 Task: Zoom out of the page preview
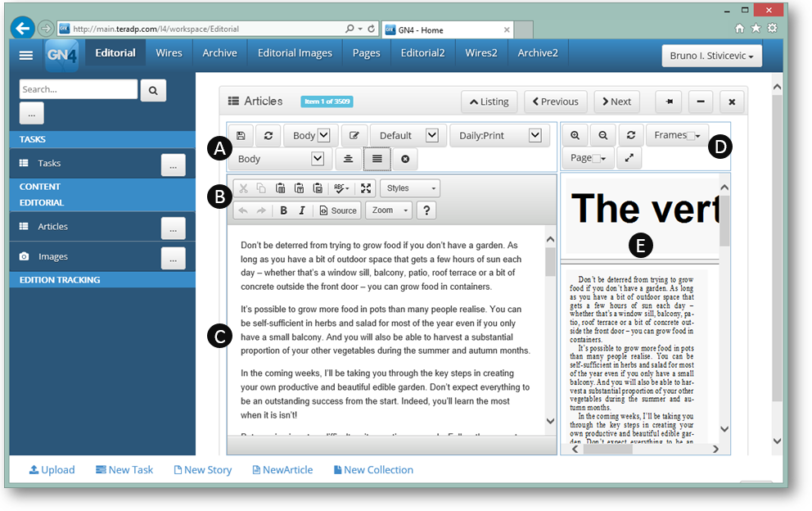pos(602,135)
